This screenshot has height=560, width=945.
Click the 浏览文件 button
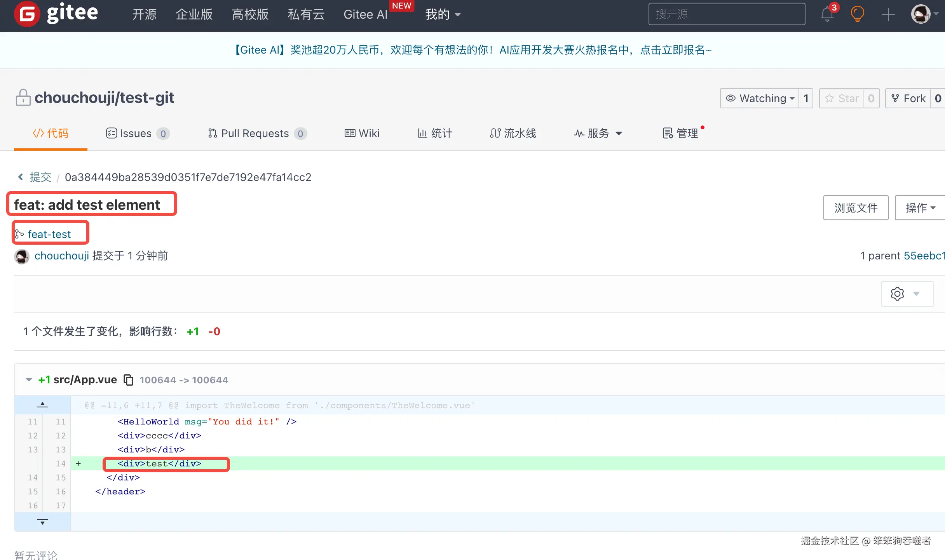pyautogui.click(x=856, y=208)
